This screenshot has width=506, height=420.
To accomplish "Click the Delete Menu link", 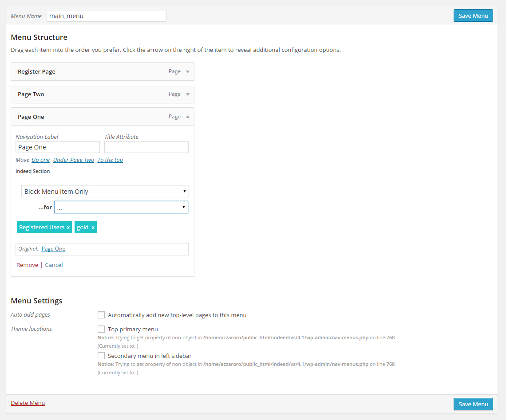I will point(28,403).
